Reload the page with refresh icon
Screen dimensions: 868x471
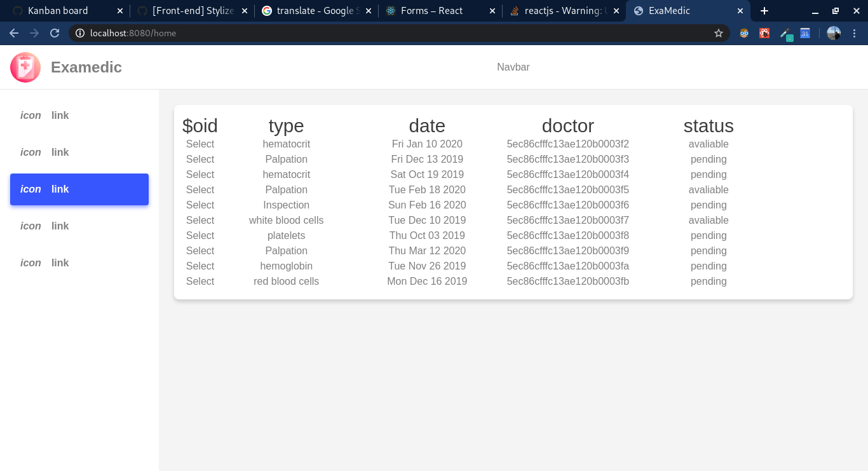click(x=55, y=33)
